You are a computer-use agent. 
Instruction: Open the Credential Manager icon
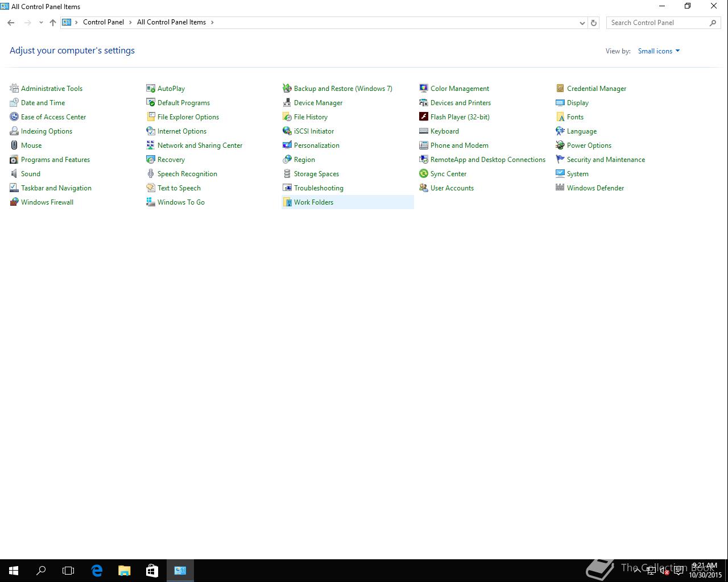coord(560,88)
